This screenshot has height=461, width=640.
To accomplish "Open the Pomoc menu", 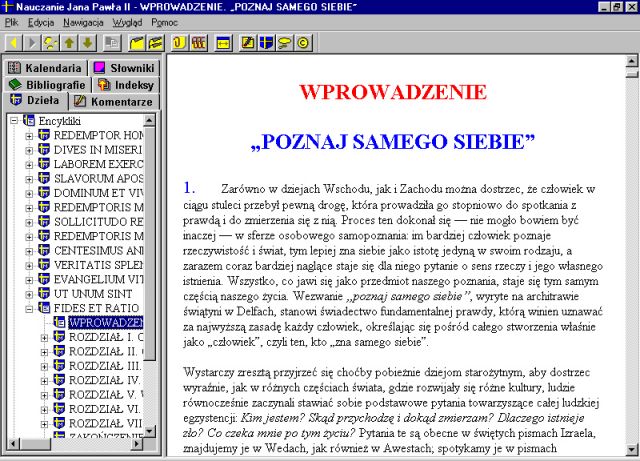I will coord(164,22).
